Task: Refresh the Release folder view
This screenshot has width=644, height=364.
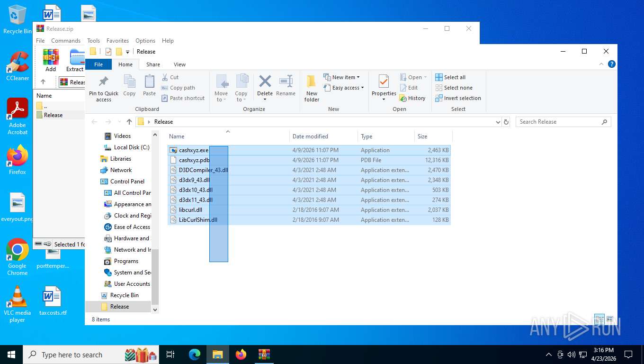Action: (506, 122)
